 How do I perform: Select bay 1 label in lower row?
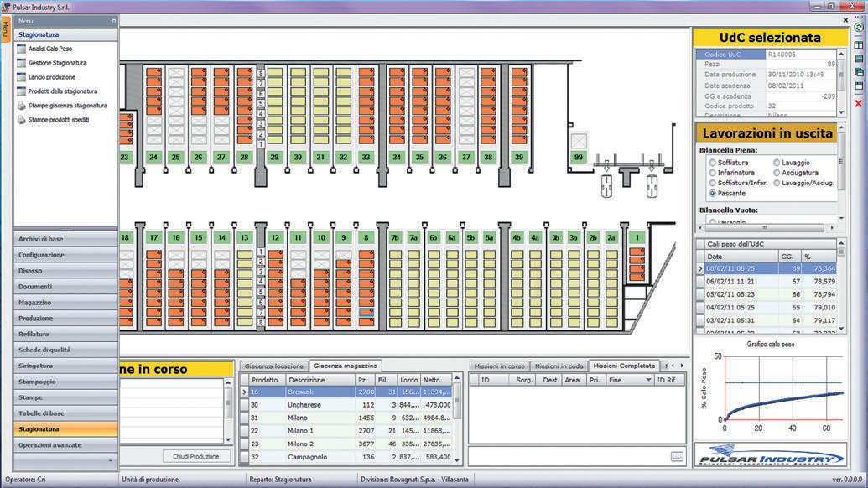[x=637, y=237]
